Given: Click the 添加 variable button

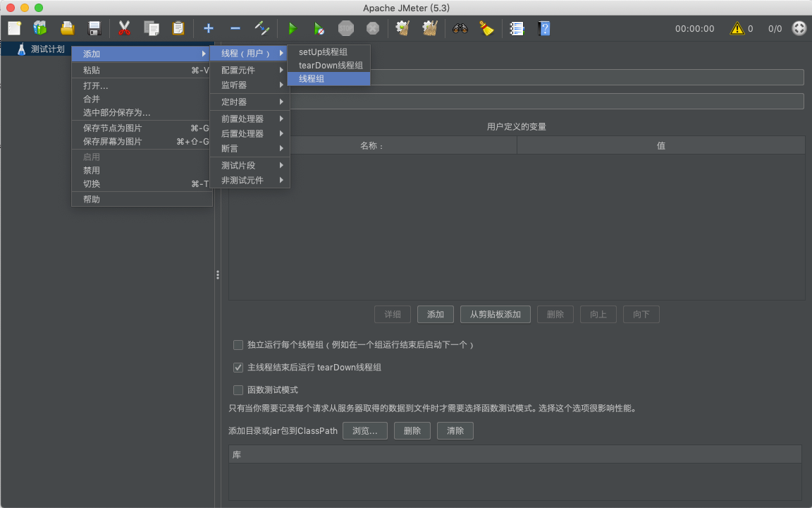Looking at the screenshot, I should click(x=436, y=315).
